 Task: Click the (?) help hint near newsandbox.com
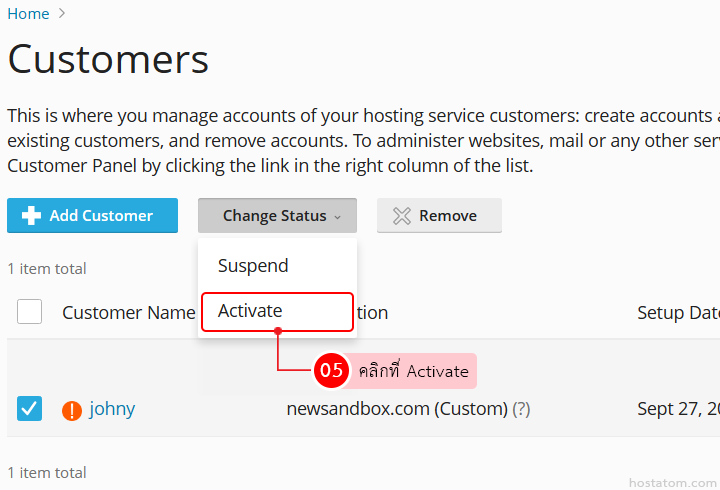521,409
